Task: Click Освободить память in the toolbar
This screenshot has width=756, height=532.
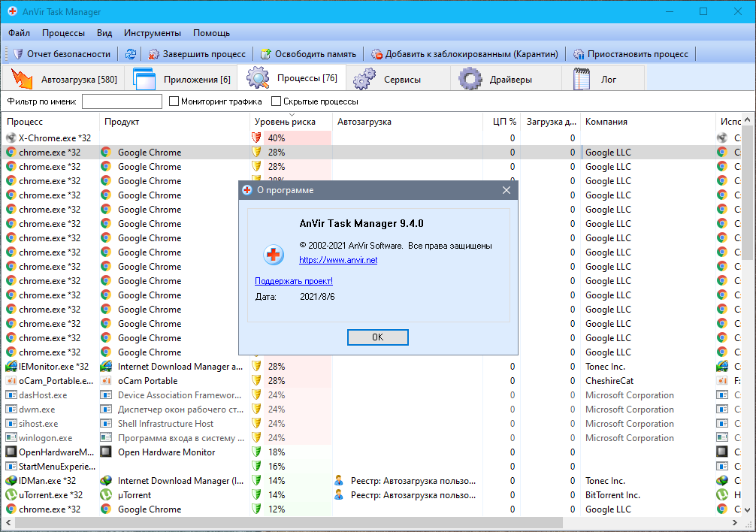Action: (308, 54)
